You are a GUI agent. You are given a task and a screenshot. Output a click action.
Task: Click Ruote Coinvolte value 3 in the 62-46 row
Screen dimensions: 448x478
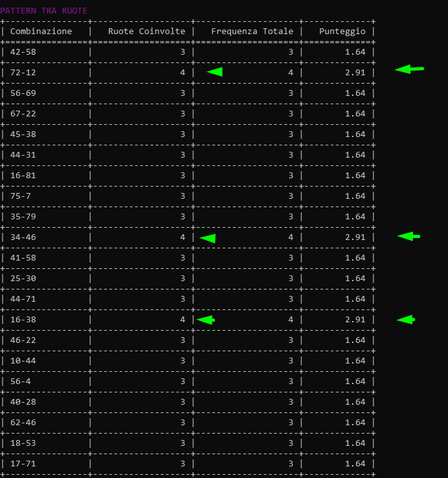[x=183, y=423]
